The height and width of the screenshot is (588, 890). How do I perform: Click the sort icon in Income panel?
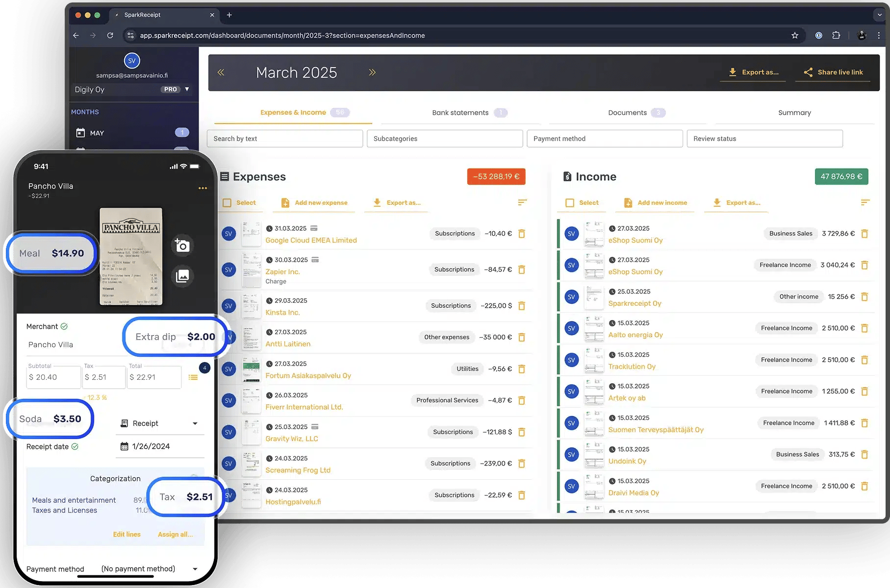point(865,202)
